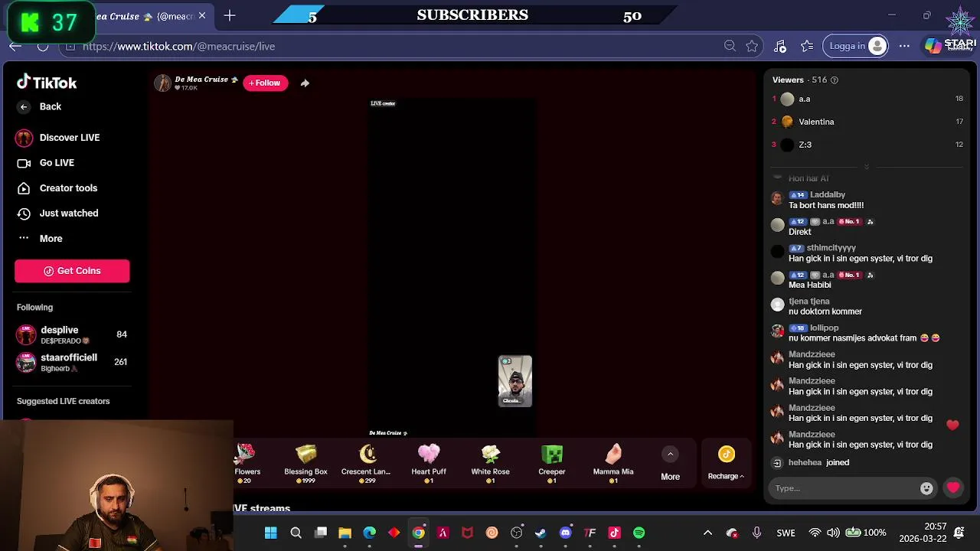Show hidden system tray icons
Screen dimensions: 980x551
[707, 533]
